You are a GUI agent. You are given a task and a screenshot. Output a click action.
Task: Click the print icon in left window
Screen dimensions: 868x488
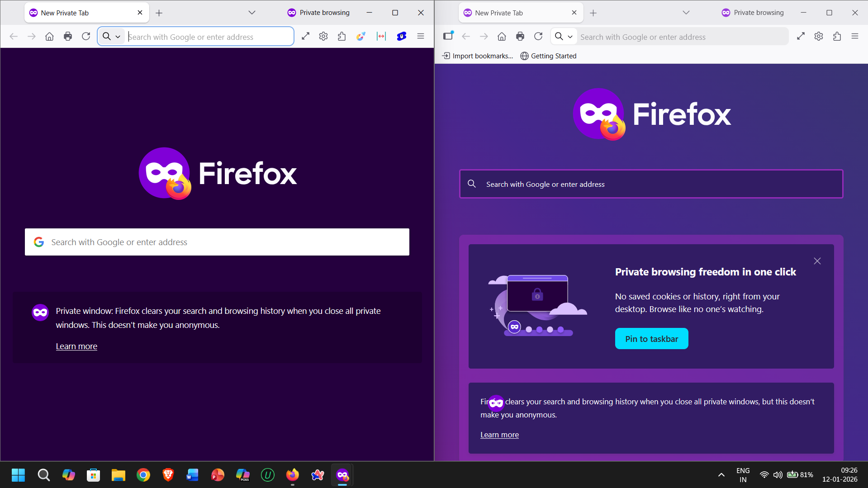click(68, 37)
